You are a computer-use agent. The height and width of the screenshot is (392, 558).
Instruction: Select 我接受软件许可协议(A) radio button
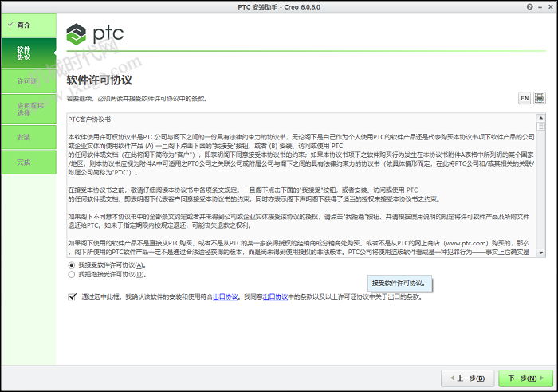(x=72, y=265)
